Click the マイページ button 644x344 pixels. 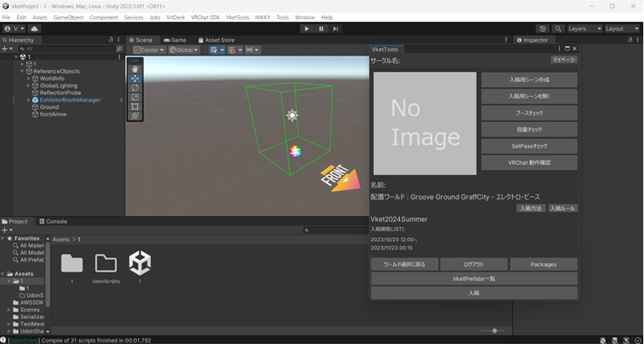click(563, 60)
